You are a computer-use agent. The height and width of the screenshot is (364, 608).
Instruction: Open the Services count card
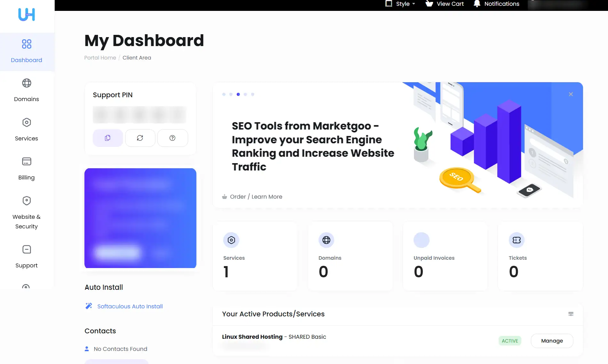point(255,256)
